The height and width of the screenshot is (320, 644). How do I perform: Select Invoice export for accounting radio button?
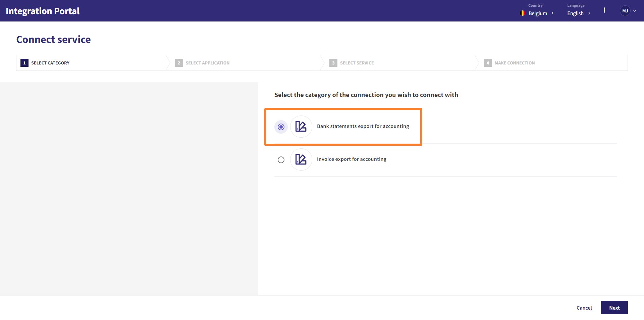281,160
